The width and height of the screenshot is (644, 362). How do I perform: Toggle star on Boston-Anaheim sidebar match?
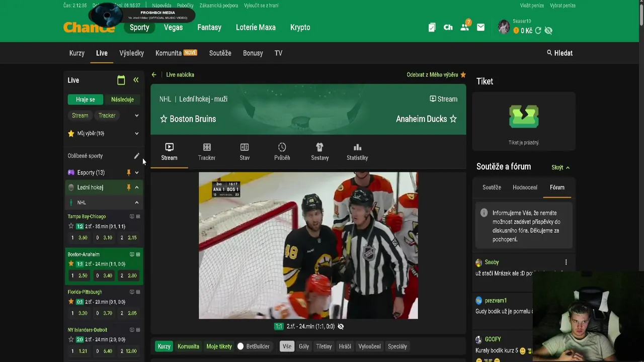pos(71,264)
